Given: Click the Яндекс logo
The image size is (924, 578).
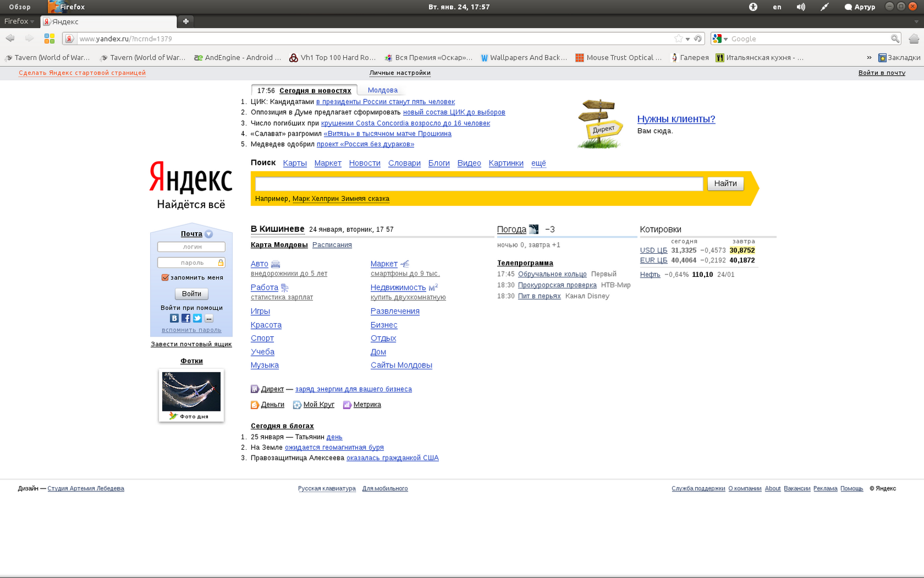Looking at the screenshot, I should click(x=191, y=177).
